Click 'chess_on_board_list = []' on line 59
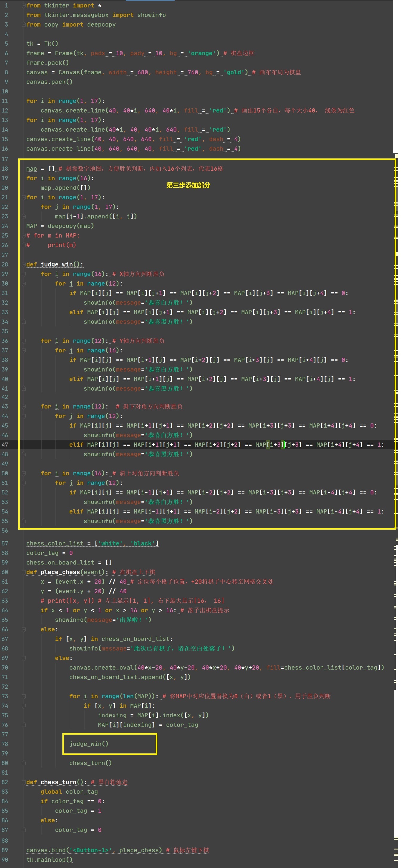Viewport: 406px width, 868px height. pos(69,563)
